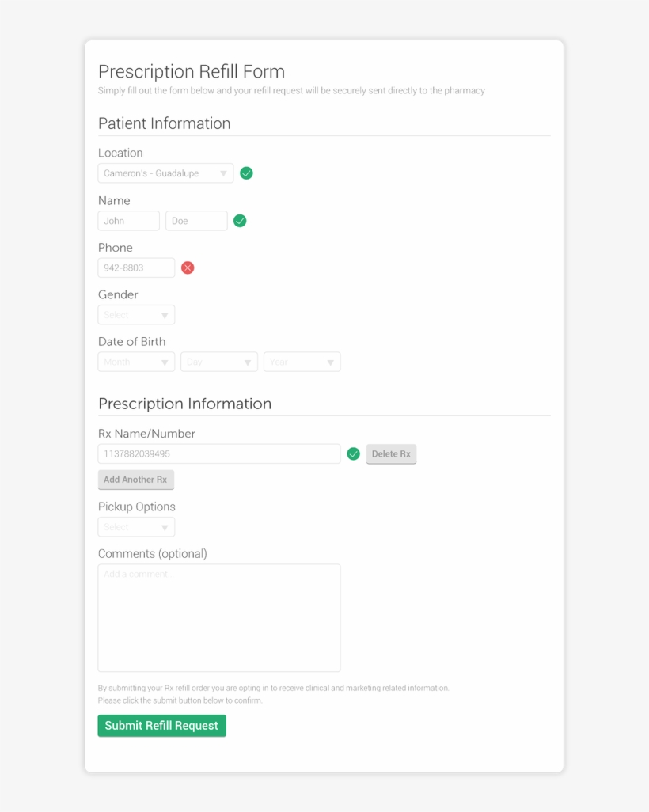
Task: Click Add Another Rx button
Action: click(135, 480)
